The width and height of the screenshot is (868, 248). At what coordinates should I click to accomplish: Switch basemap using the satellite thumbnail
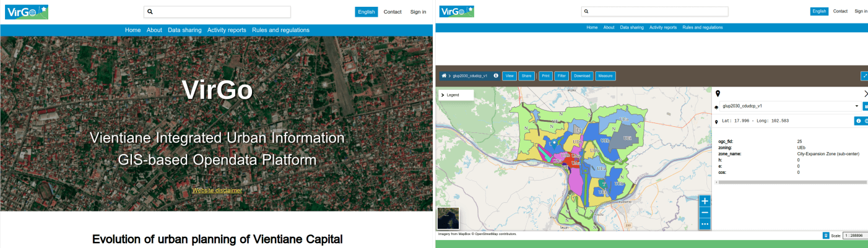(x=448, y=218)
